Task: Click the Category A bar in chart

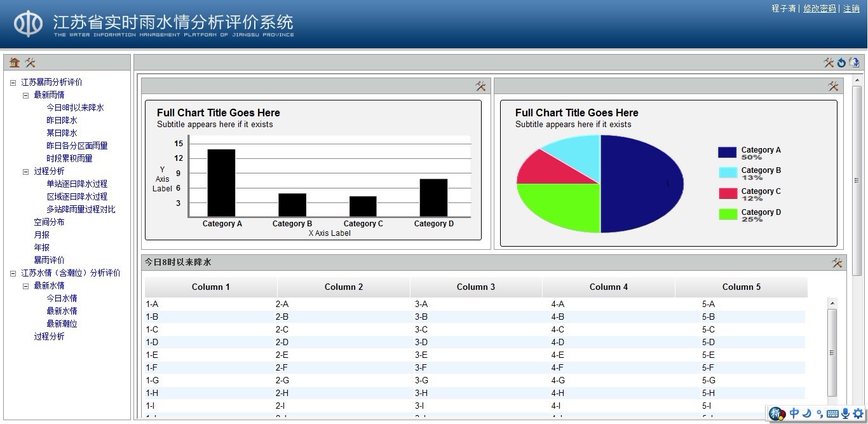Action: click(x=221, y=183)
